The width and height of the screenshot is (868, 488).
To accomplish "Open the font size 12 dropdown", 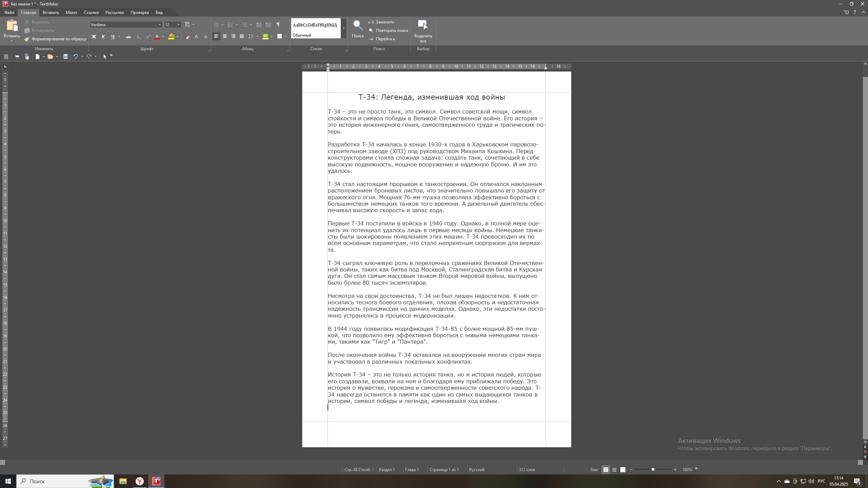I will (x=178, y=25).
